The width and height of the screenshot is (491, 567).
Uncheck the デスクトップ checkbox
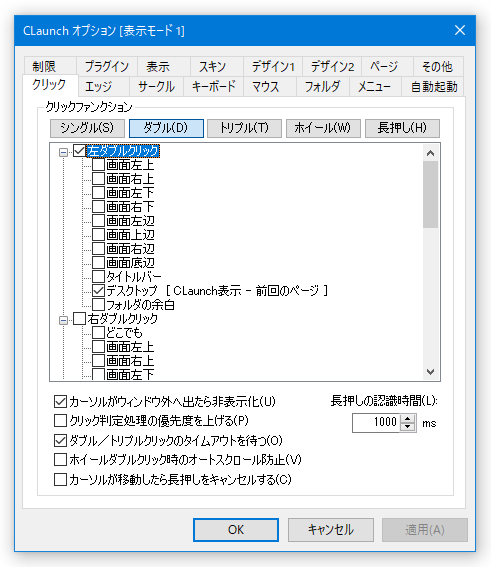pos(98,290)
